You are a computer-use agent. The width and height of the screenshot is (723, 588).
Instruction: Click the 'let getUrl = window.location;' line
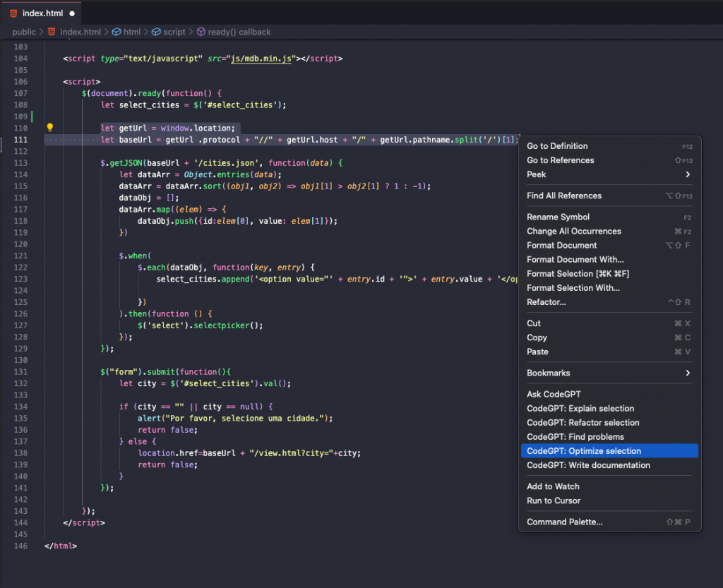pos(168,128)
